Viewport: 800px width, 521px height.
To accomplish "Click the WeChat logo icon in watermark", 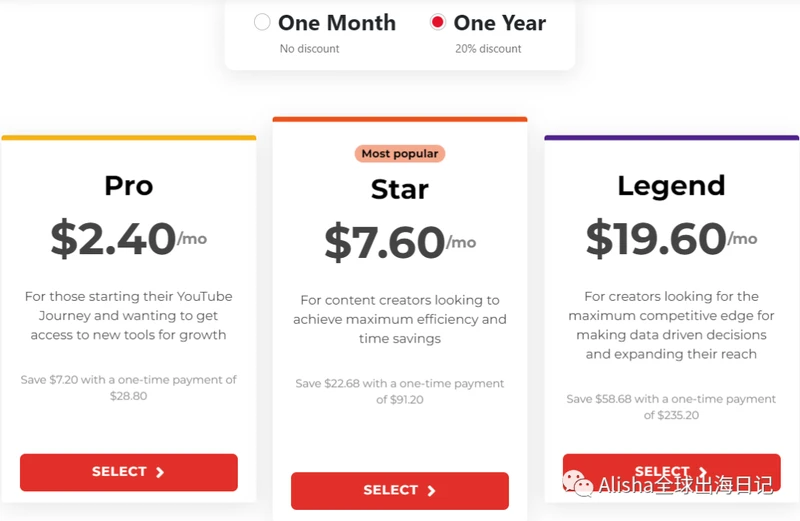I will pos(578,483).
